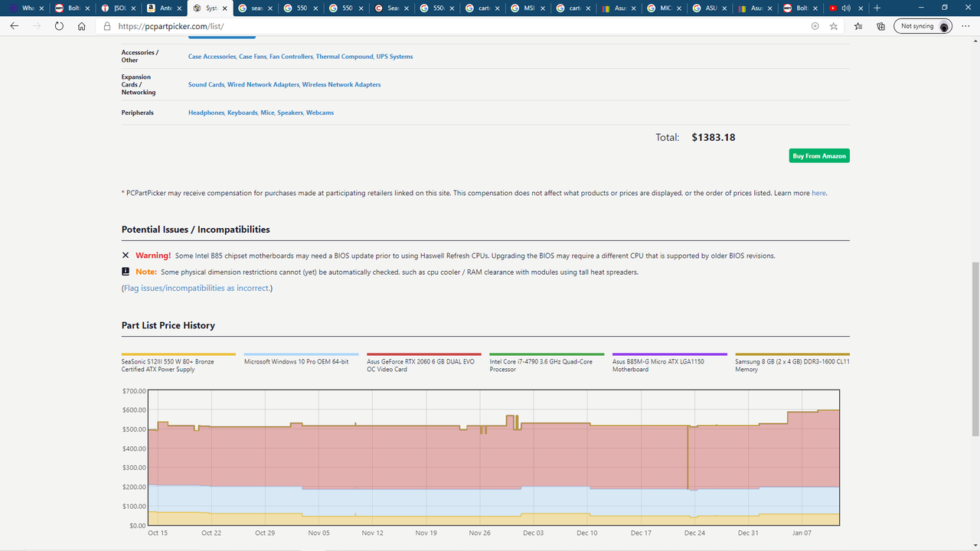
Task: Open the Case Fans link
Action: coord(253,57)
